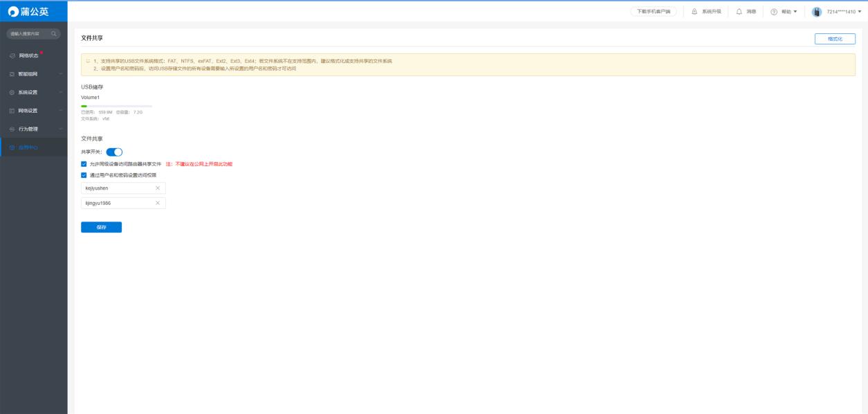
Task: Expand the 智能组网 sidebar section
Action: click(x=33, y=74)
